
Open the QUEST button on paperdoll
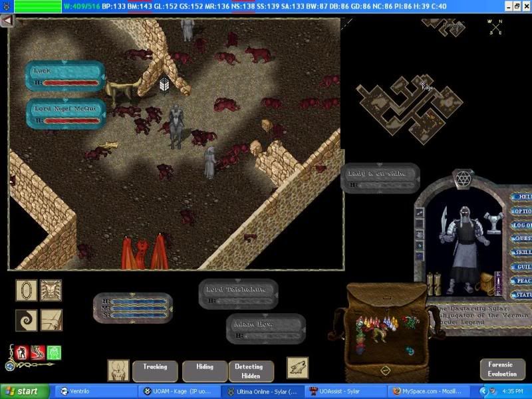(x=522, y=239)
